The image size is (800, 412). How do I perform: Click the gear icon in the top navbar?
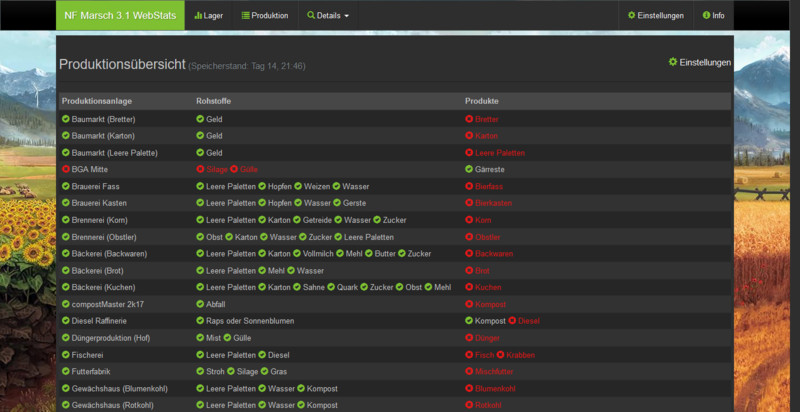[631, 16]
